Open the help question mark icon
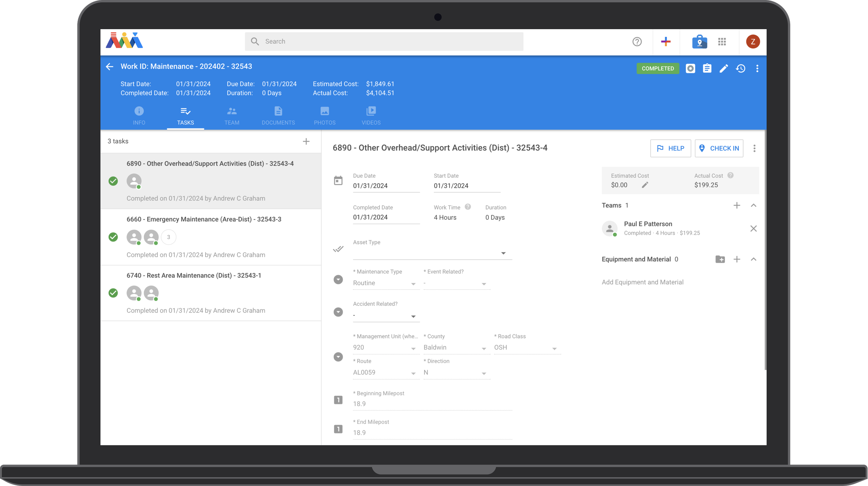The image size is (868, 486). click(x=637, y=42)
